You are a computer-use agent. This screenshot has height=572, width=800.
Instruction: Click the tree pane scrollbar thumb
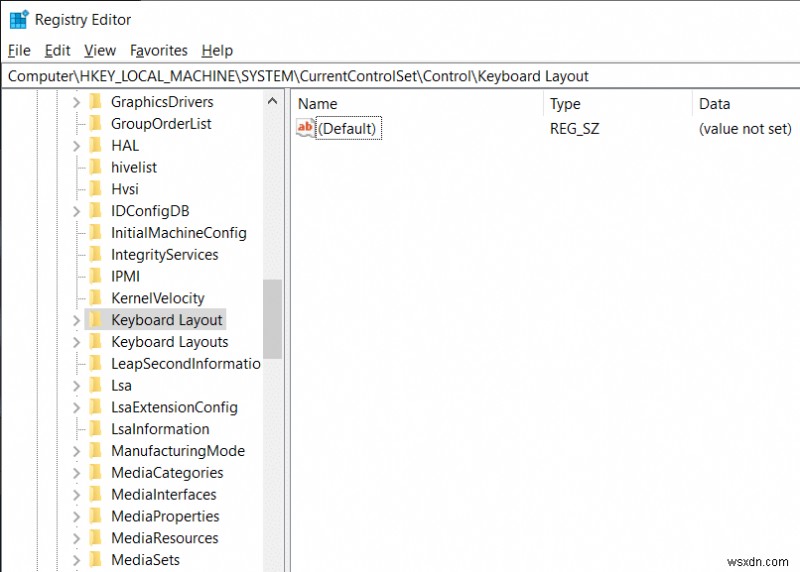[272, 319]
